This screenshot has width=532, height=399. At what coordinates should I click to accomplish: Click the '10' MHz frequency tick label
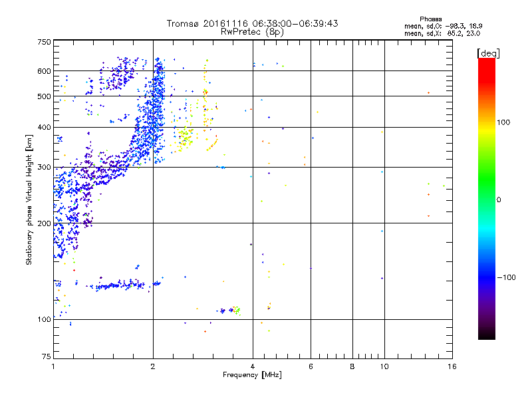384,366
